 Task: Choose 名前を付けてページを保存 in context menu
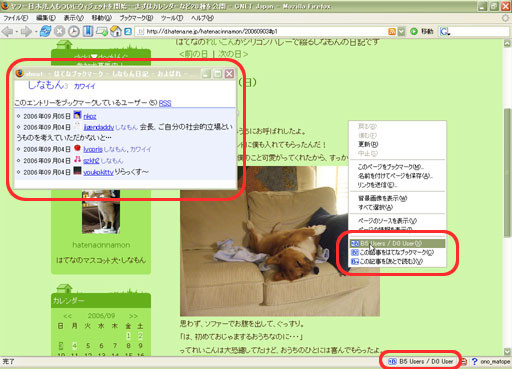pos(397,176)
